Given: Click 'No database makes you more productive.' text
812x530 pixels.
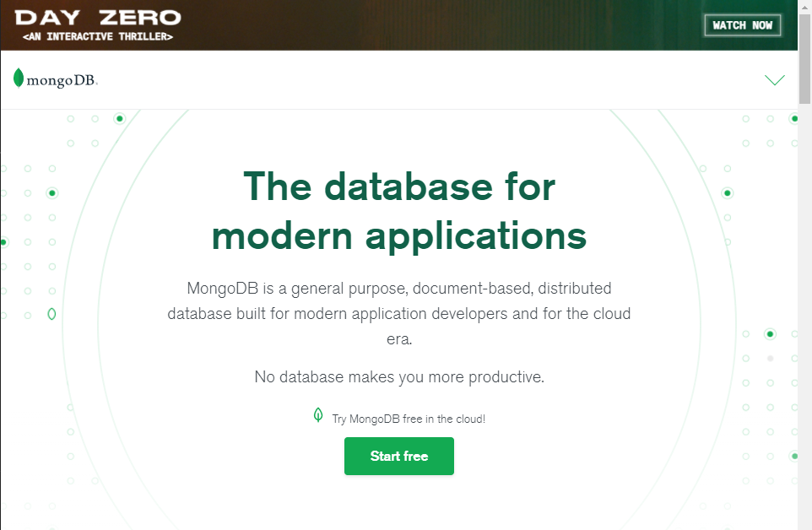Looking at the screenshot, I should [x=398, y=376].
